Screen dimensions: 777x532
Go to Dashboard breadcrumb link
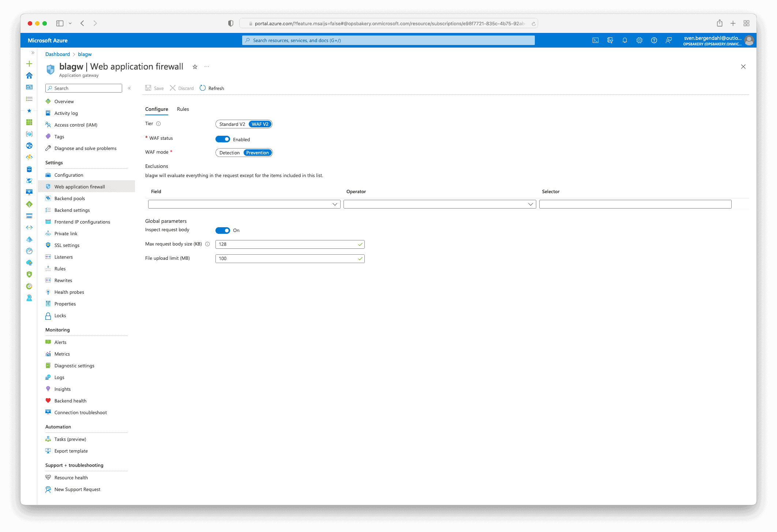(x=57, y=54)
